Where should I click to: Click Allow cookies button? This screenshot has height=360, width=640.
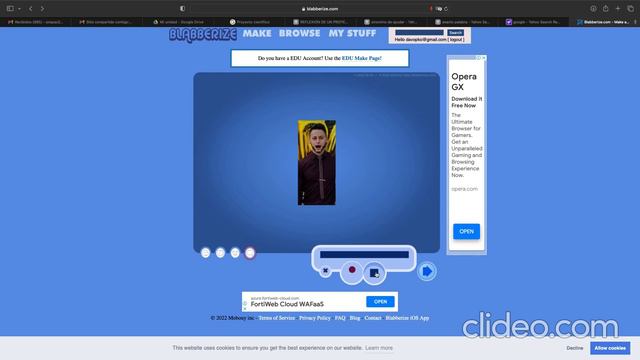click(610, 348)
